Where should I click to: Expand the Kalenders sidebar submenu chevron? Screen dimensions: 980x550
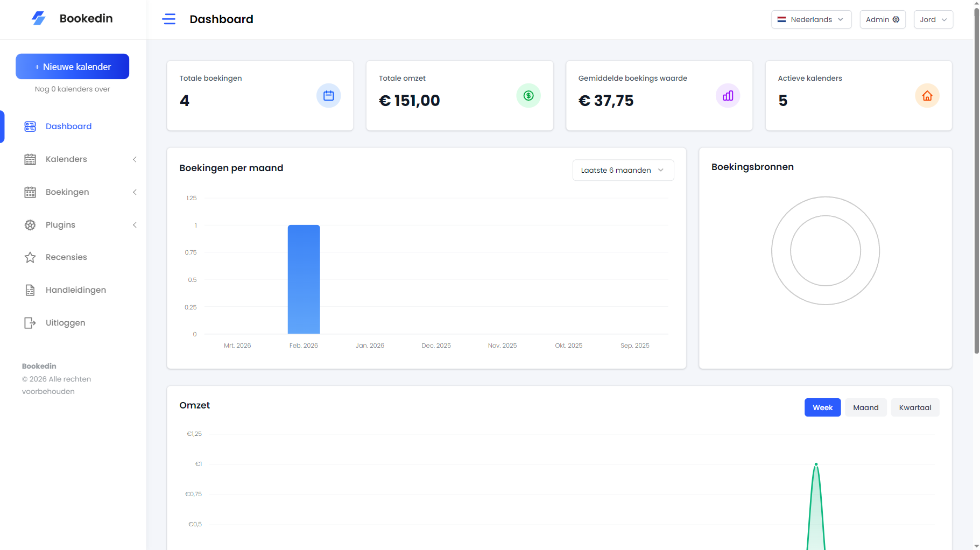coord(135,159)
